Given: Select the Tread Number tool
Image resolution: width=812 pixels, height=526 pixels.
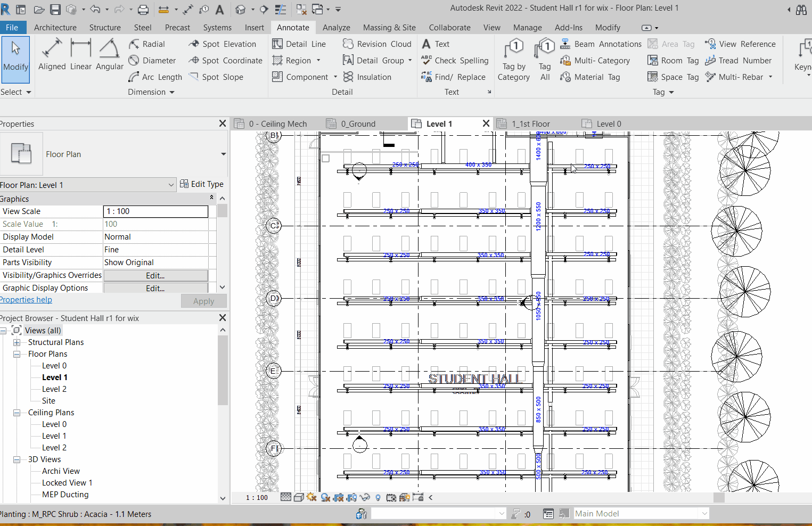Looking at the screenshot, I should coord(738,61).
